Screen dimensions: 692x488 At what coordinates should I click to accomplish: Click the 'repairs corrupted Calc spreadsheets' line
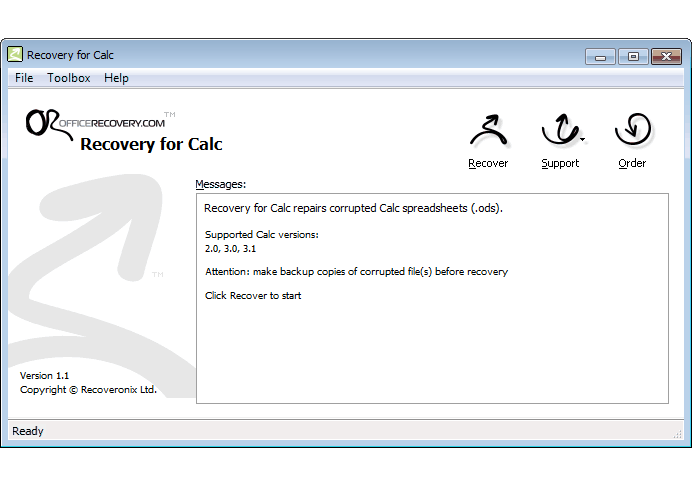(x=353, y=208)
